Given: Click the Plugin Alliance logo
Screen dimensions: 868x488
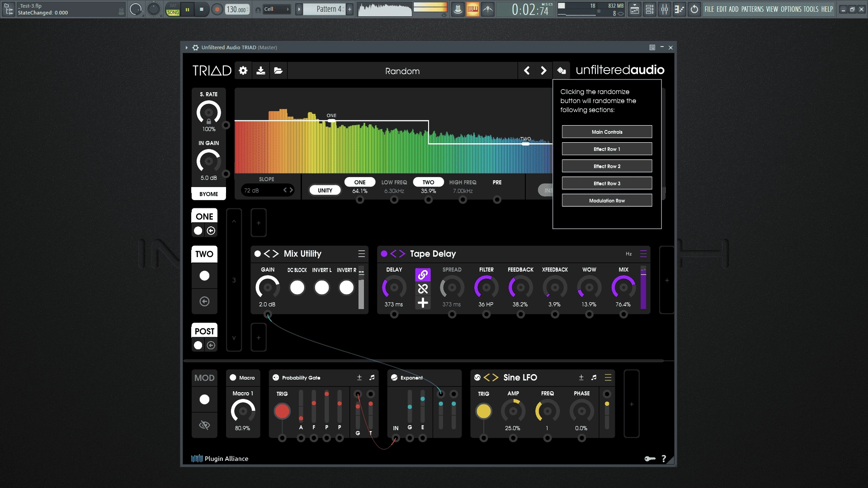Looking at the screenshot, I should pyautogui.click(x=220, y=459).
